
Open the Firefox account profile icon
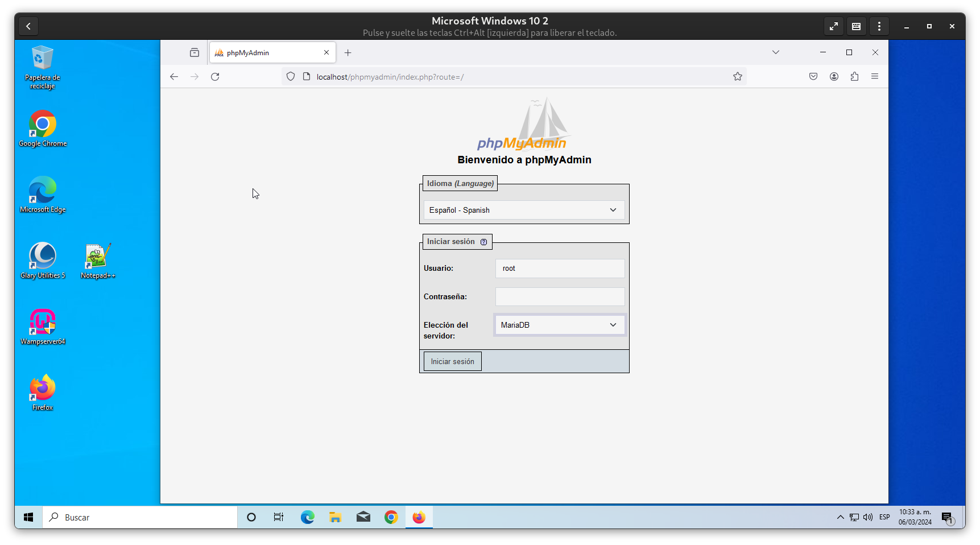tap(834, 77)
